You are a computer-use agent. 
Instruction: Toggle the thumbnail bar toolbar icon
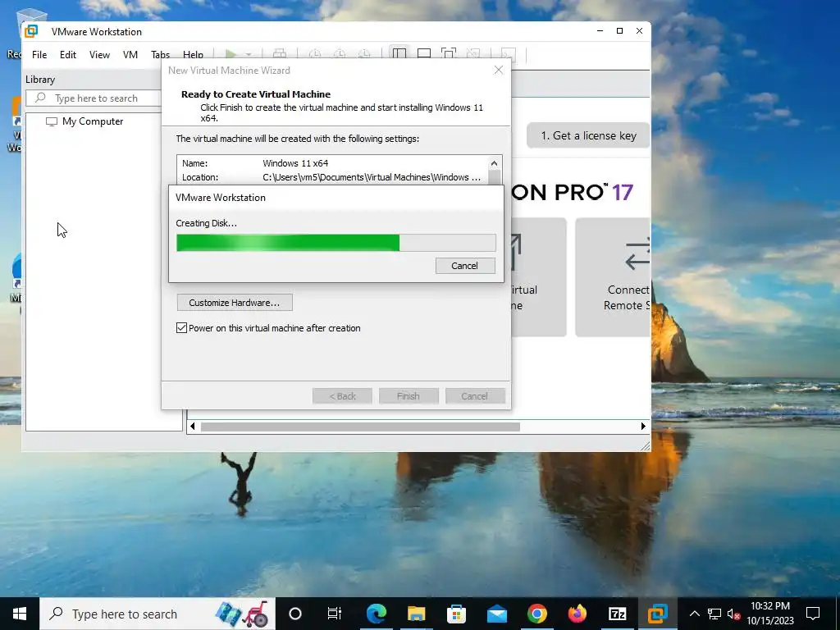(424, 53)
